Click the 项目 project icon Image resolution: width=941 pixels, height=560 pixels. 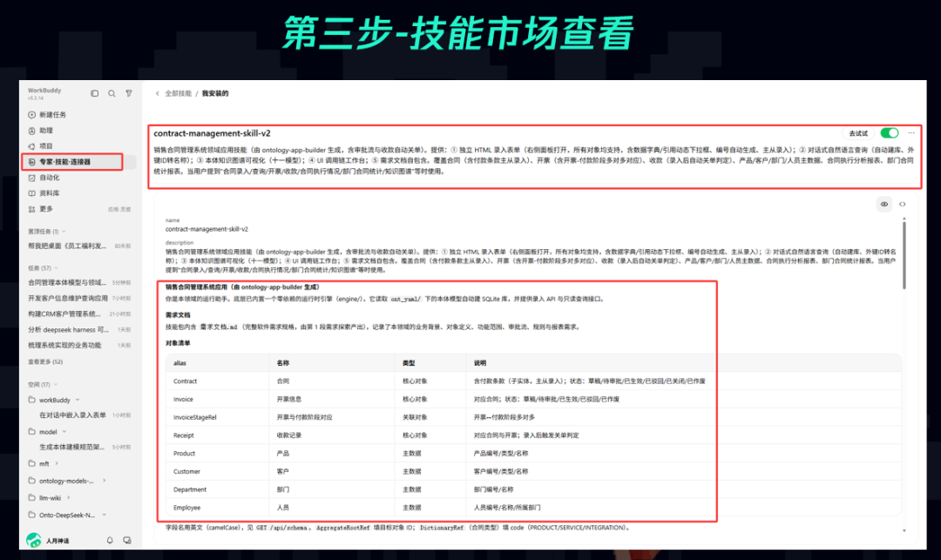pos(32,146)
